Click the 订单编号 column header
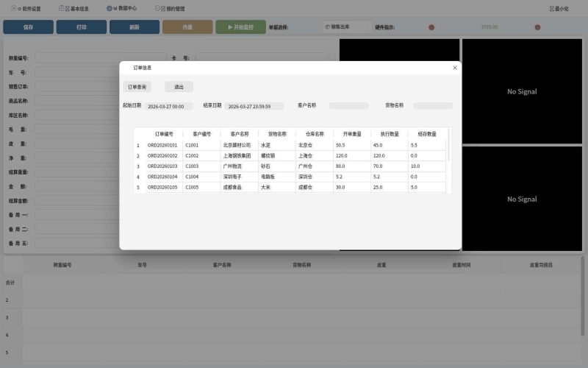 (x=164, y=134)
